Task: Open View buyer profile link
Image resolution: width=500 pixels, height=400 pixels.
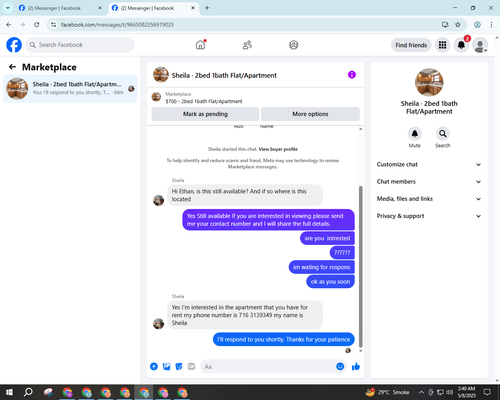Action: (x=278, y=149)
